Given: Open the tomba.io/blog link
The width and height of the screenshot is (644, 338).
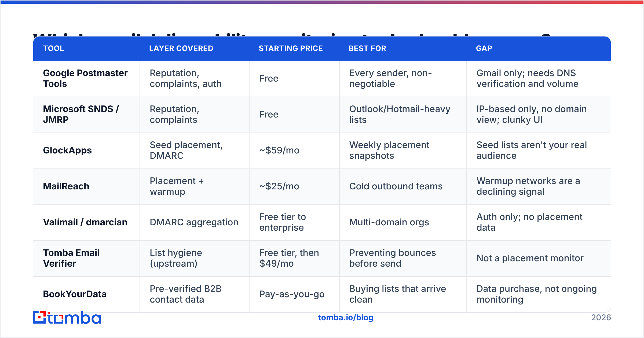Looking at the screenshot, I should (346, 318).
